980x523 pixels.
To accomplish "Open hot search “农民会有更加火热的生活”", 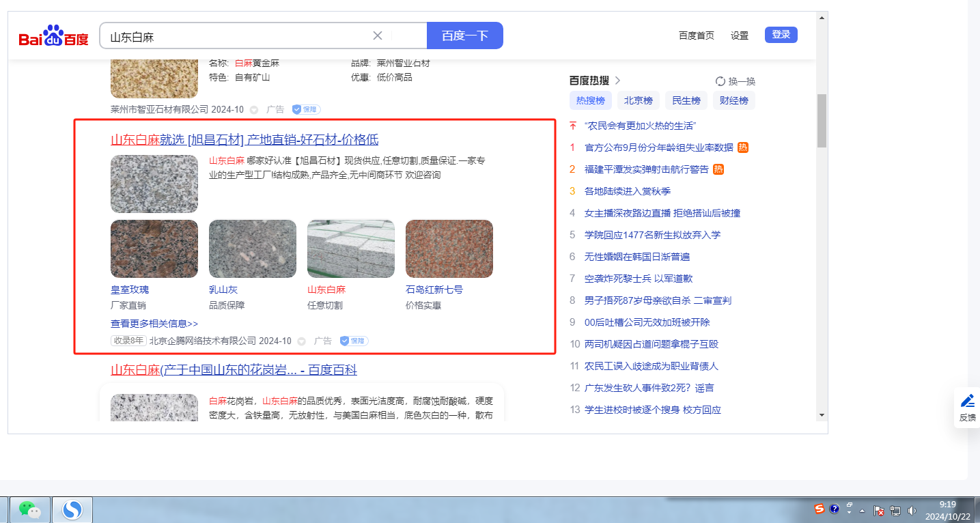I will 641,126.
